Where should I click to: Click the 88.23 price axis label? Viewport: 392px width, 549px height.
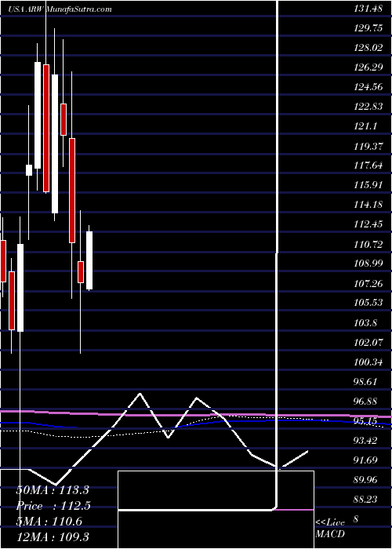[366, 498]
